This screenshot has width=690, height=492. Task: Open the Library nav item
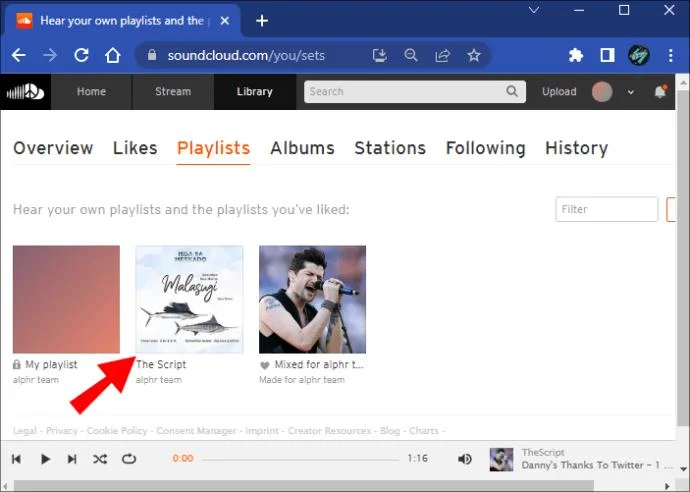click(x=254, y=92)
